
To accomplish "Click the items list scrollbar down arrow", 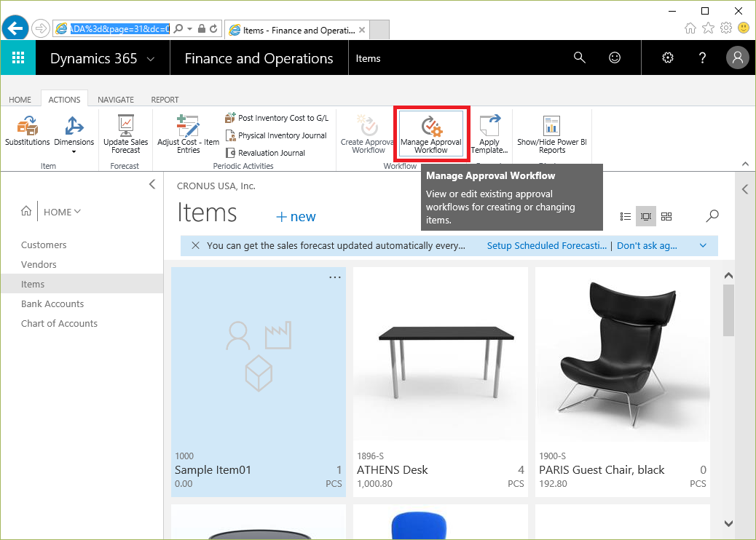I will [728, 523].
